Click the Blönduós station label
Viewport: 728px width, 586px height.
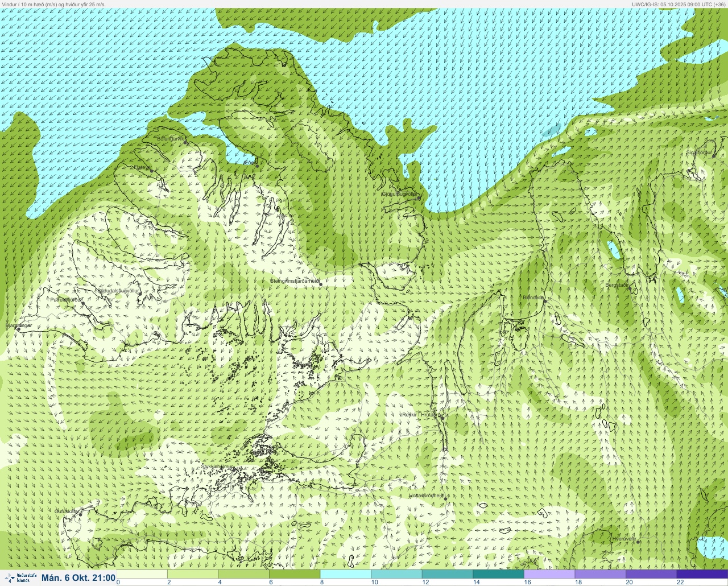click(533, 298)
